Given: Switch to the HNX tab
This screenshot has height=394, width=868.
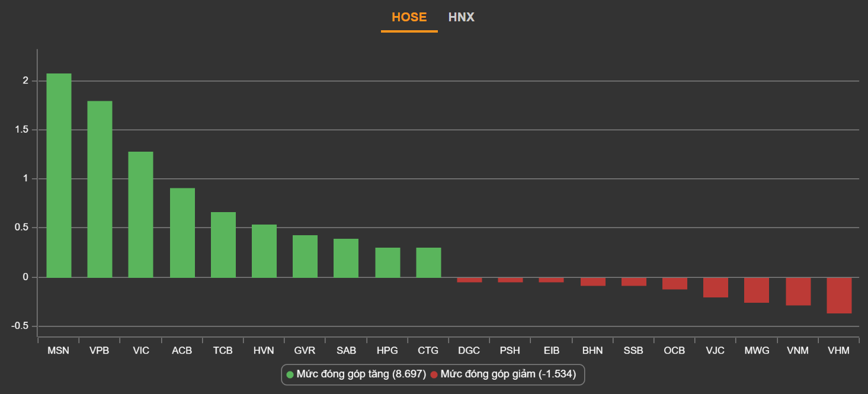Looking at the screenshot, I should tap(461, 17).
